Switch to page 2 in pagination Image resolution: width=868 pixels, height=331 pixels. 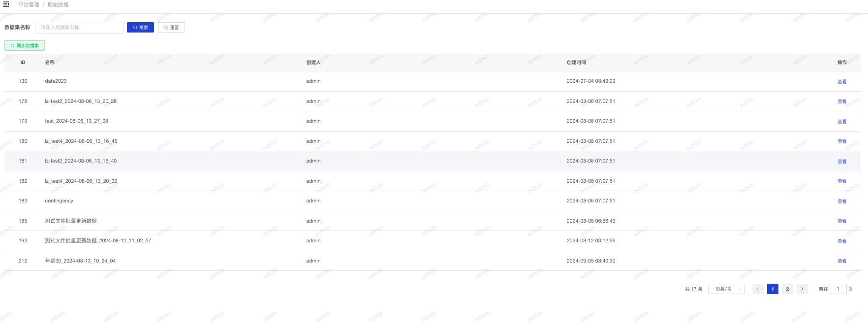tap(787, 289)
